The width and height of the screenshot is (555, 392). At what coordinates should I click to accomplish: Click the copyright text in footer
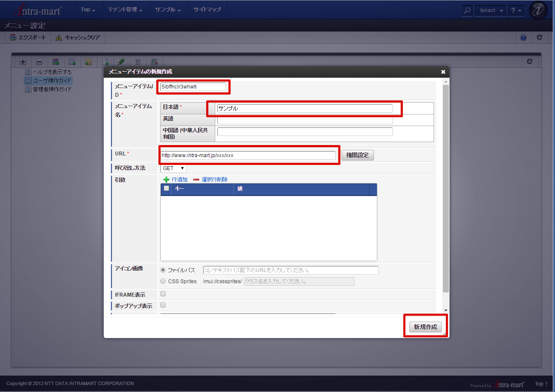[70, 383]
